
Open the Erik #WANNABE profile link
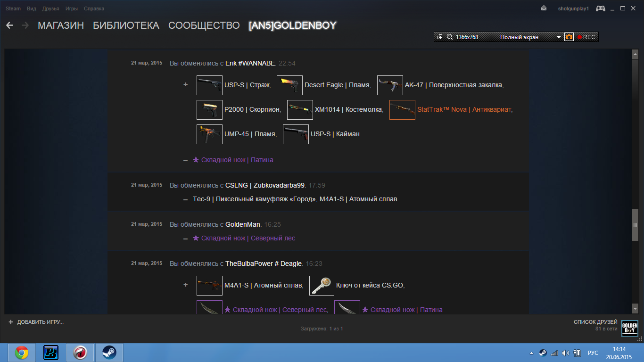click(x=250, y=63)
